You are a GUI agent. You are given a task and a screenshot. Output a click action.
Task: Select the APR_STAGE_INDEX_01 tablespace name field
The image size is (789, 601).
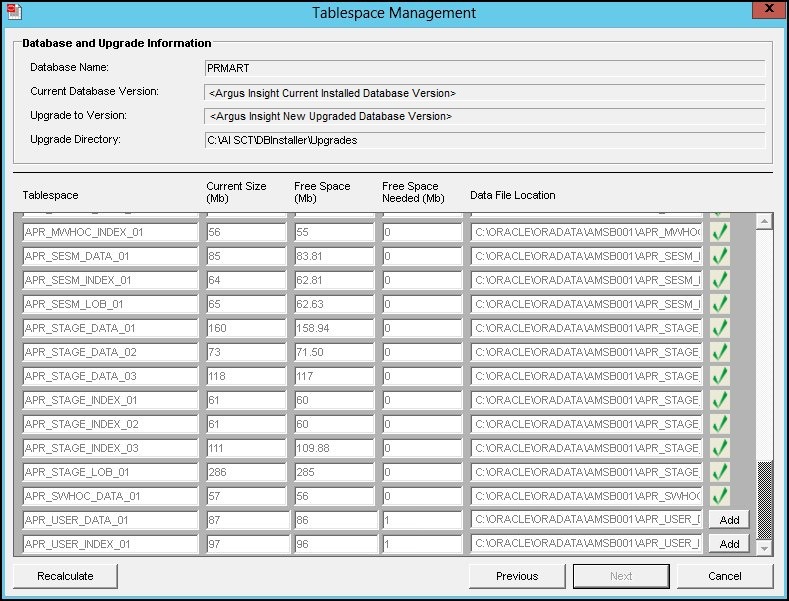point(111,400)
